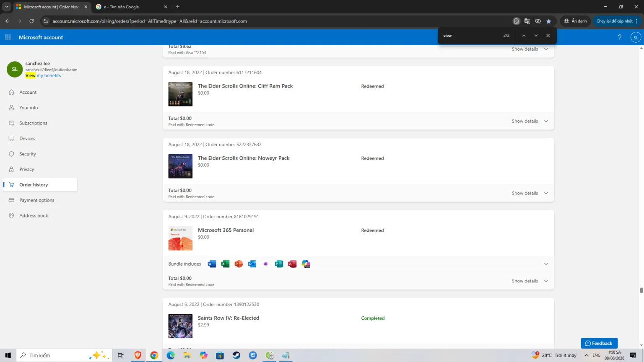Close the find-in-page bar
The width and height of the screenshot is (644, 362).
(x=548, y=36)
